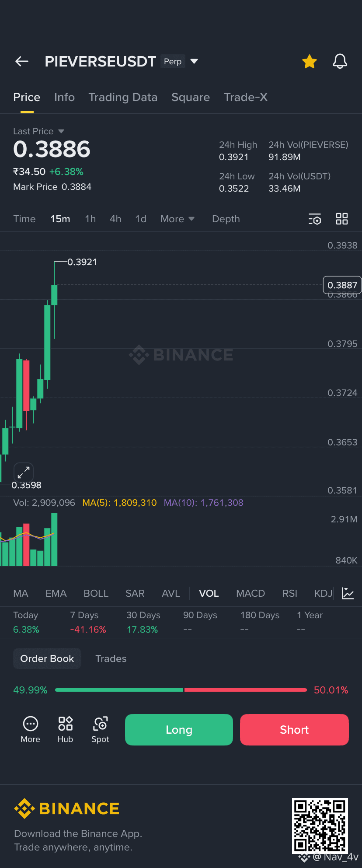Open the four-square grid layout icon
The image size is (362, 868).
pyautogui.click(x=342, y=219)
